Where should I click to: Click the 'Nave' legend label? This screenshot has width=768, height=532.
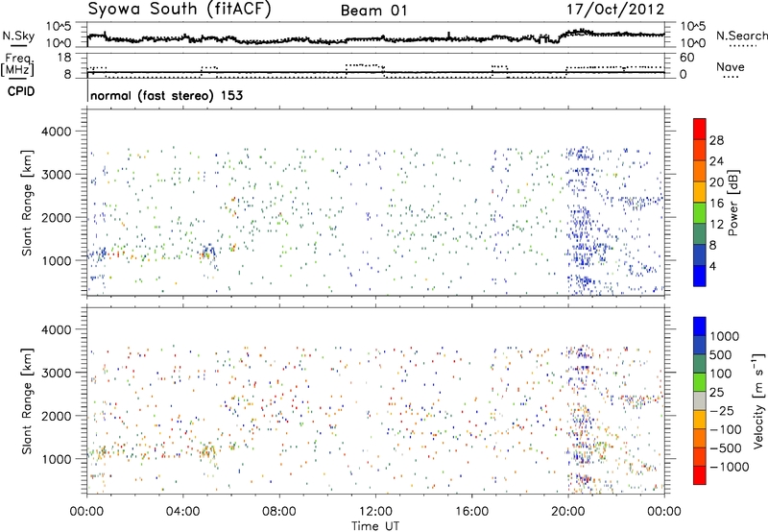point(731,67)
